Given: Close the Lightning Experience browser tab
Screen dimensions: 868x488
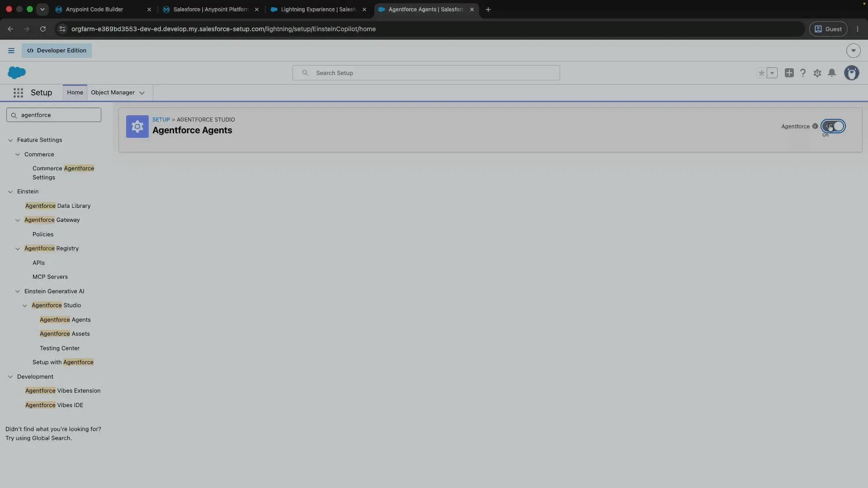Looking at the screenshot, I should [364, 9].
